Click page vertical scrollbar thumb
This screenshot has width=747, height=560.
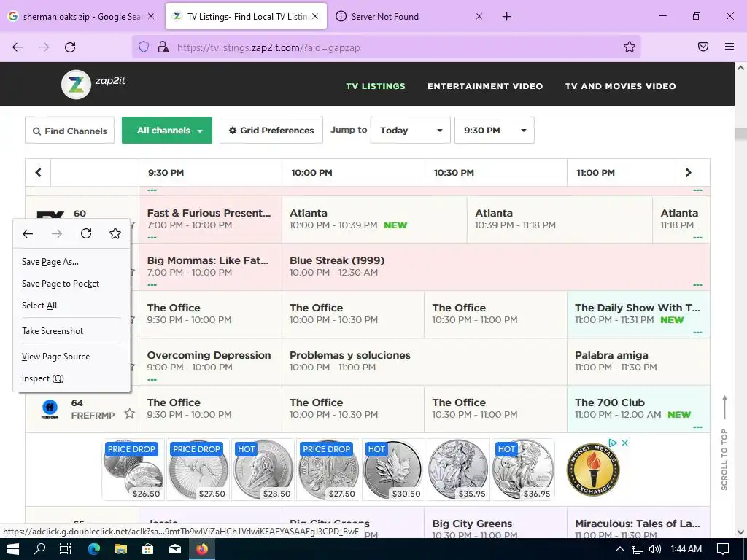point(740,136)
